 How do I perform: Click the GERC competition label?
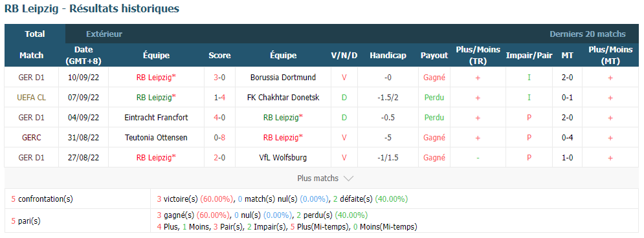[31, 138]
